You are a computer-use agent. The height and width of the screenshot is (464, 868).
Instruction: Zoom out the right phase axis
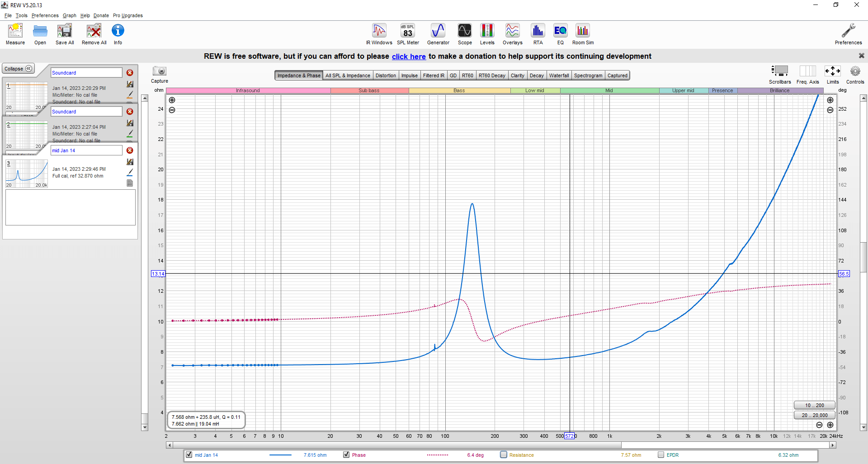[x=830, y=110]
